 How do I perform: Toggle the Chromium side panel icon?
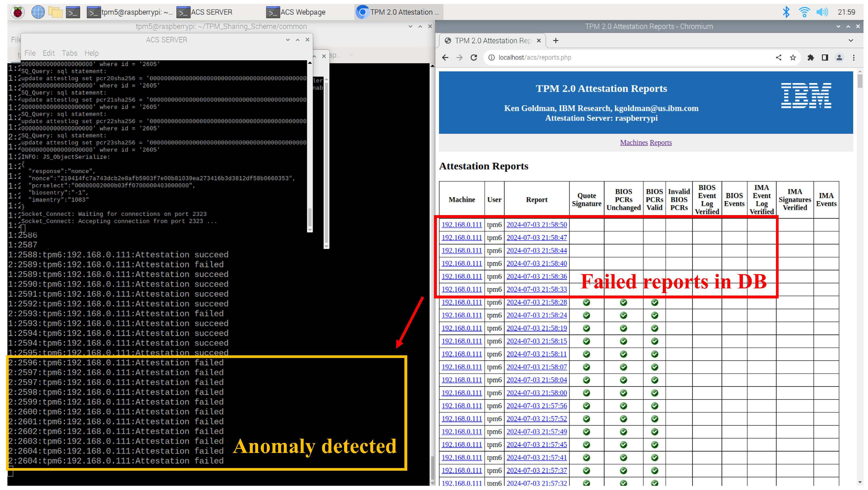click(x=825, y=58)
